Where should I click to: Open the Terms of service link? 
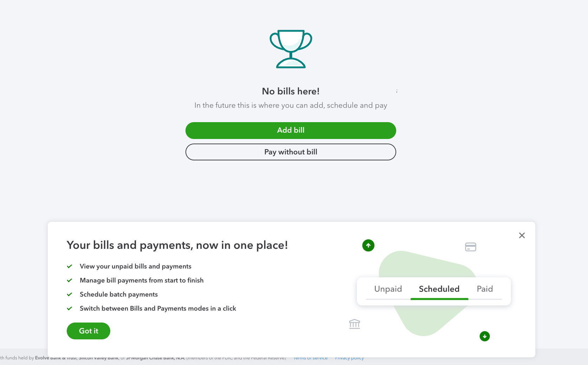310,358
